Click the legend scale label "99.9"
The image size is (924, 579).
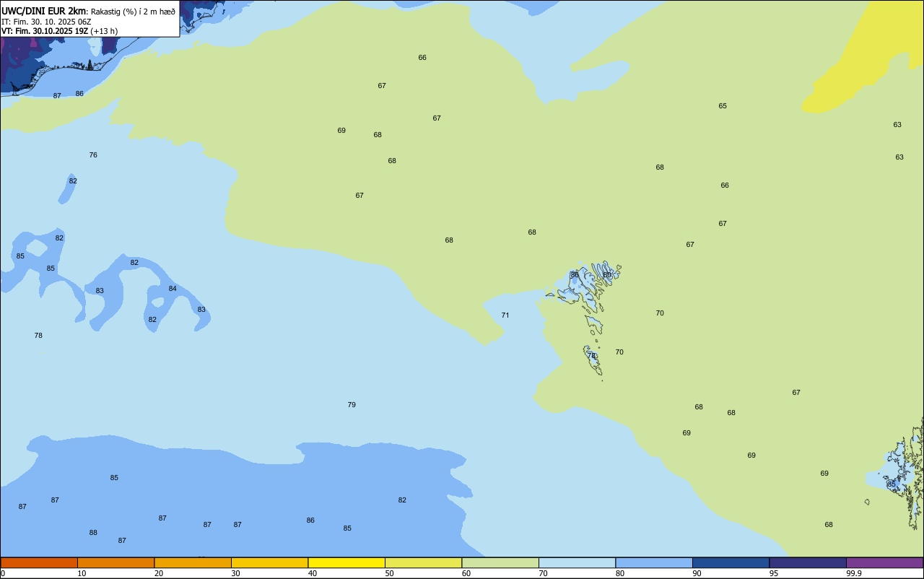(854, 573)
